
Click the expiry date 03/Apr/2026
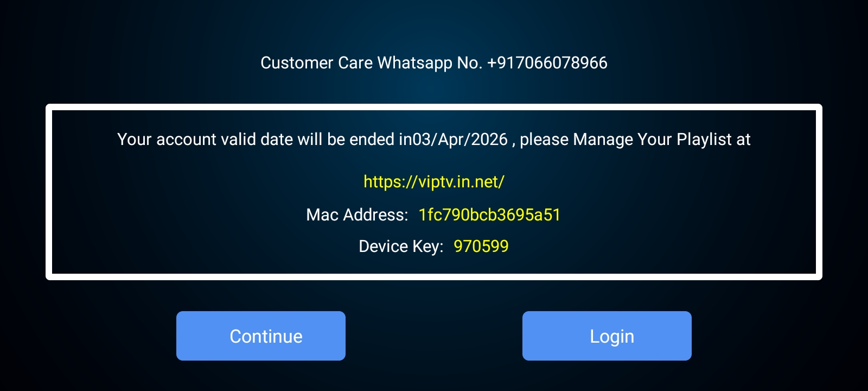460,140
